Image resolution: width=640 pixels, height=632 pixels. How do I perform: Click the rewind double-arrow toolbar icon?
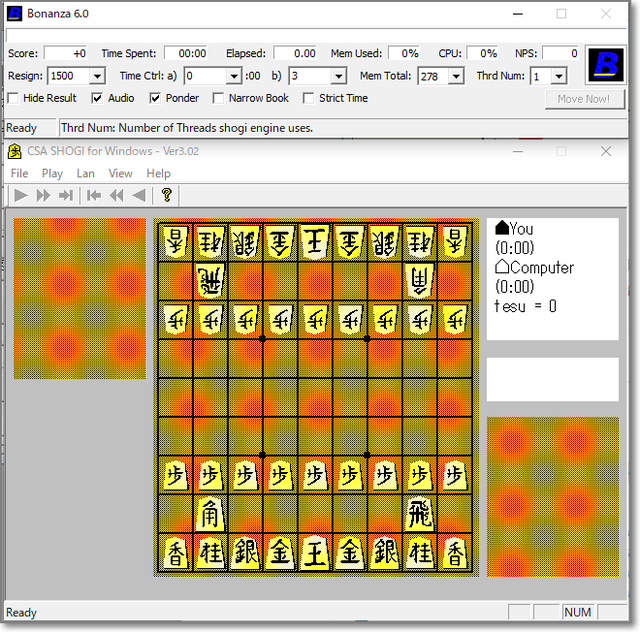pos(116,195)
